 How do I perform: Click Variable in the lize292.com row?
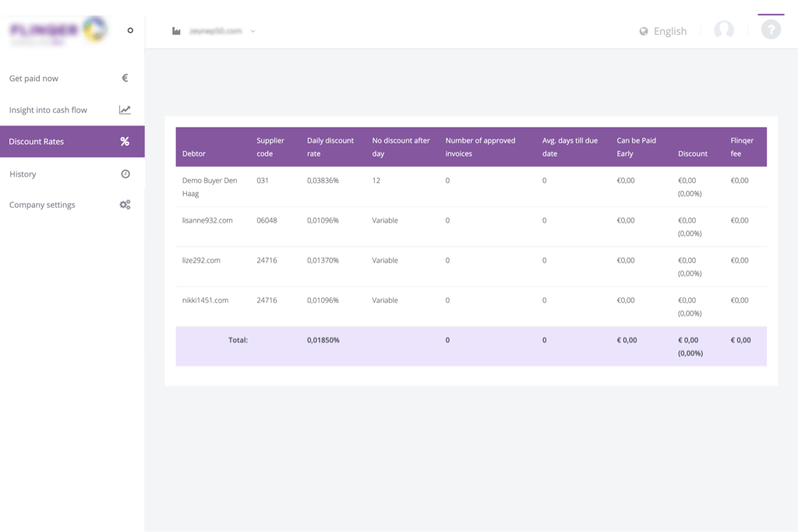click(385, 260)
